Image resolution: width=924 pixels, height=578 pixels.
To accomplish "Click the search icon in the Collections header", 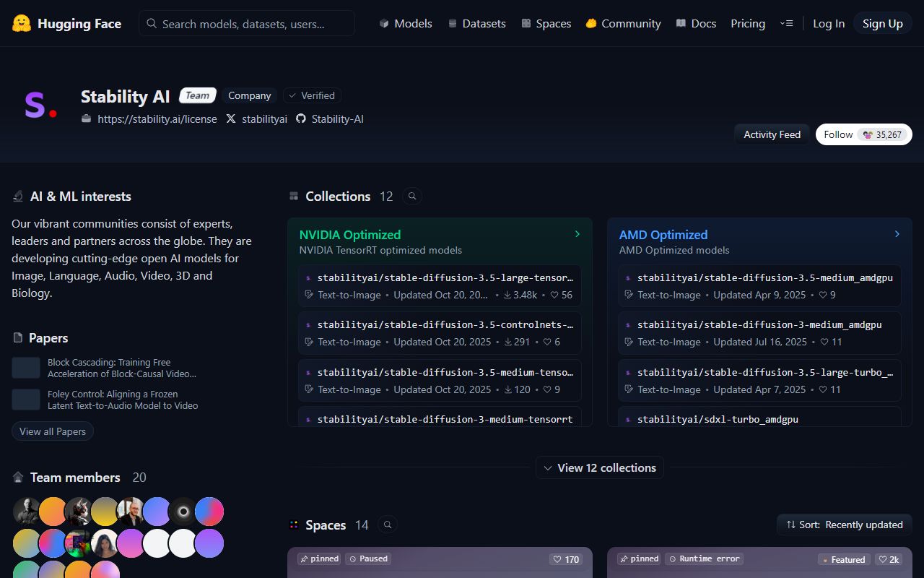I will [x=411, y=196].
